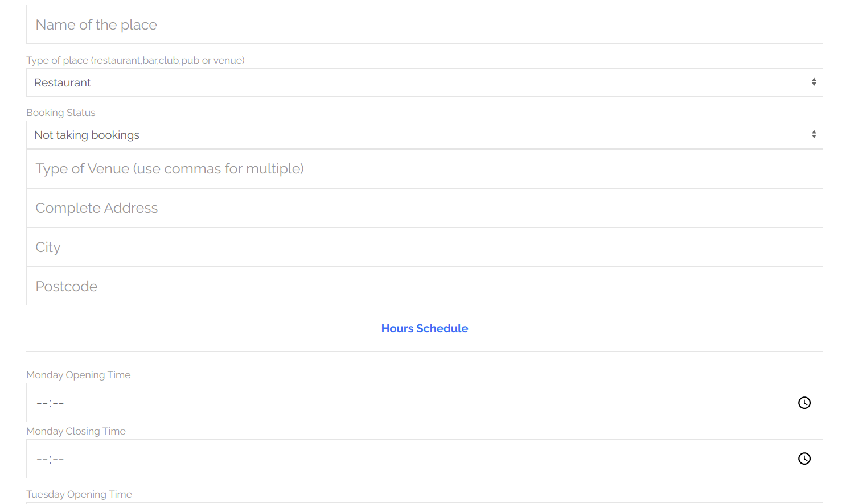Select the Monday Closing Time field
This screenshot has width=850, height=504.
click(424, 458)
